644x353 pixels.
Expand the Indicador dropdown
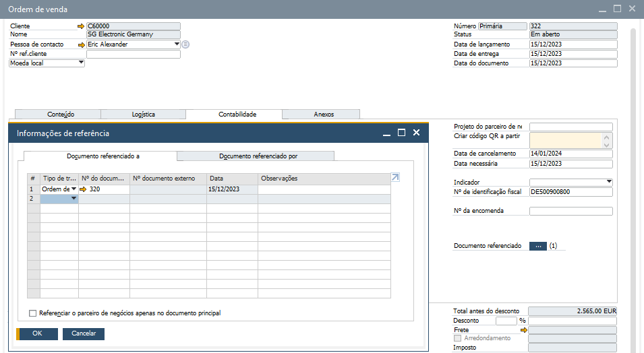coord(609,182)
